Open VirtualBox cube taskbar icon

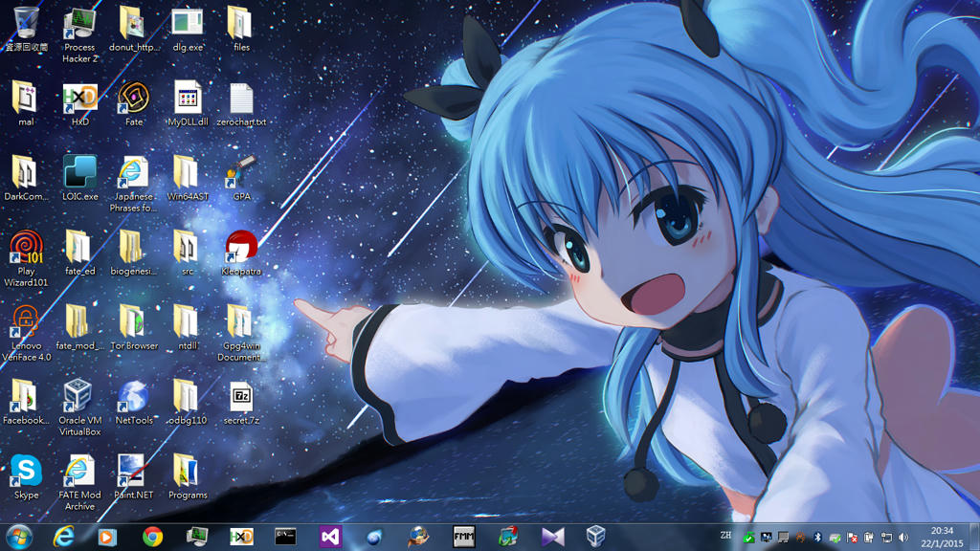pos(595,537)
